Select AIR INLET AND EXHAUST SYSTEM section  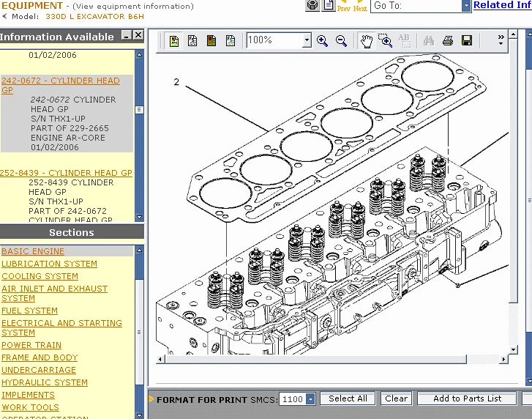tap(54, 293)
